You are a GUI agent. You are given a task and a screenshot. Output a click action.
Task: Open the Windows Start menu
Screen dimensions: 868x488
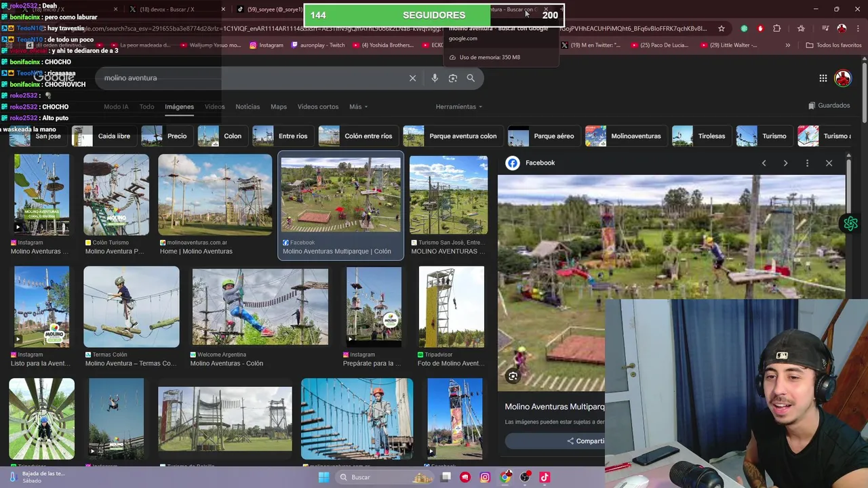[x=323, y=477]
